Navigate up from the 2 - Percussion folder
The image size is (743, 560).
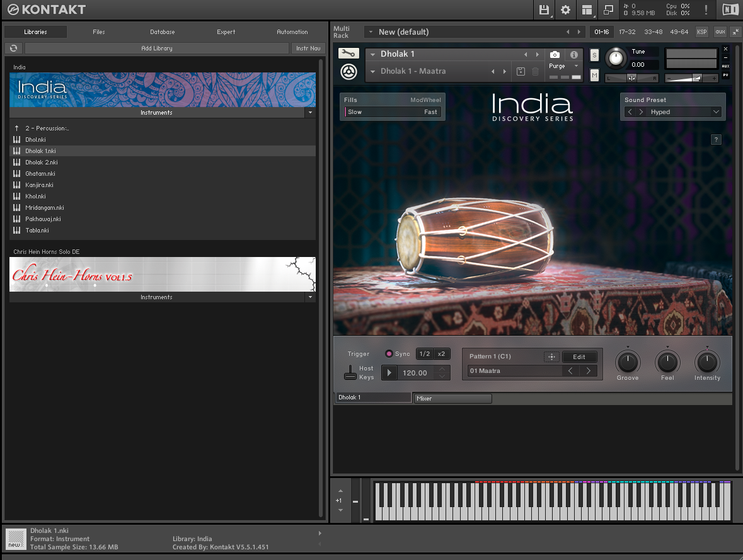click(16, 129)
